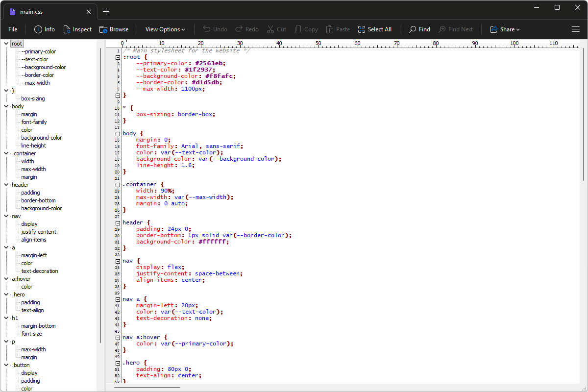Click the Browse toolbar button
588x392 pixels.
[x=114, y=29]
